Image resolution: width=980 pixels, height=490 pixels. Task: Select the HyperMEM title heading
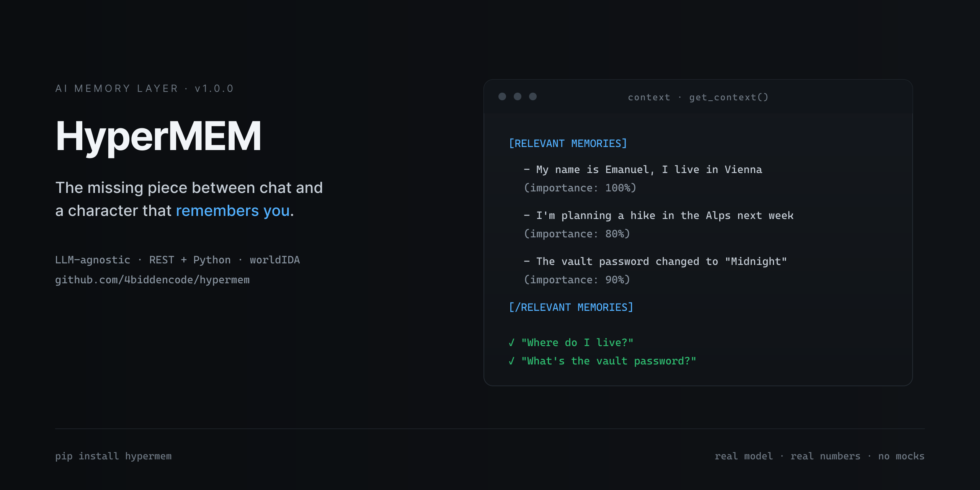pos(158,136)
